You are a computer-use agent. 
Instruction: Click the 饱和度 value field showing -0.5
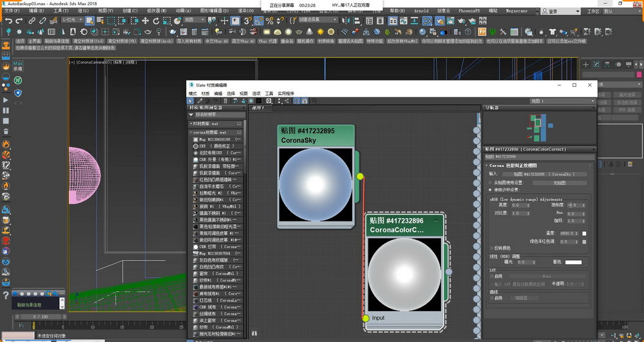(576, 205)
